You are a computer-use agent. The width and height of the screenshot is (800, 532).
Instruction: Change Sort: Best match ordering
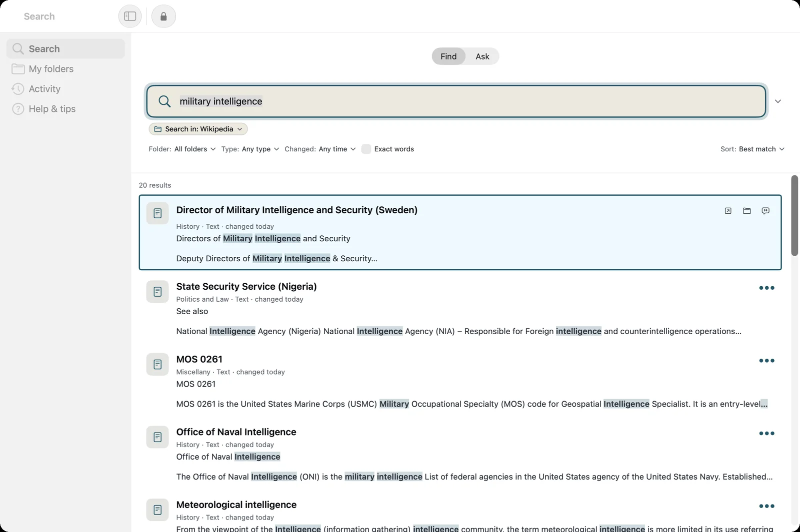(752, 149)
